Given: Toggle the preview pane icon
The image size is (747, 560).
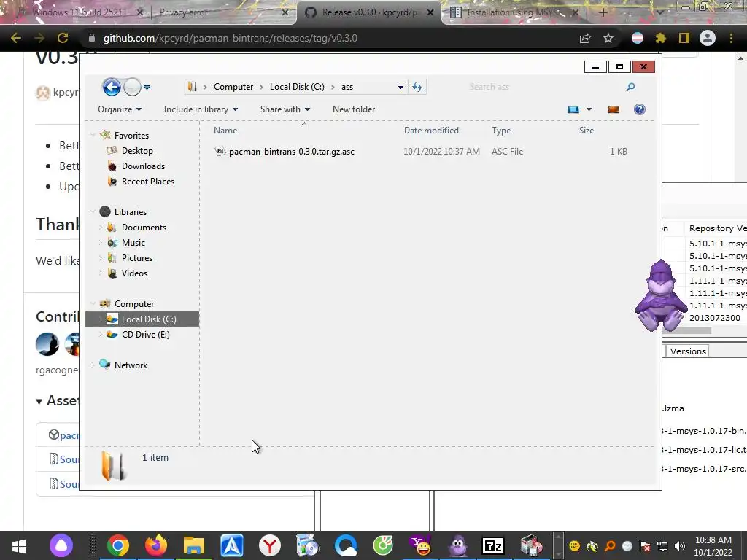Looking at the screenshot, I should click(x=613, y=109).
